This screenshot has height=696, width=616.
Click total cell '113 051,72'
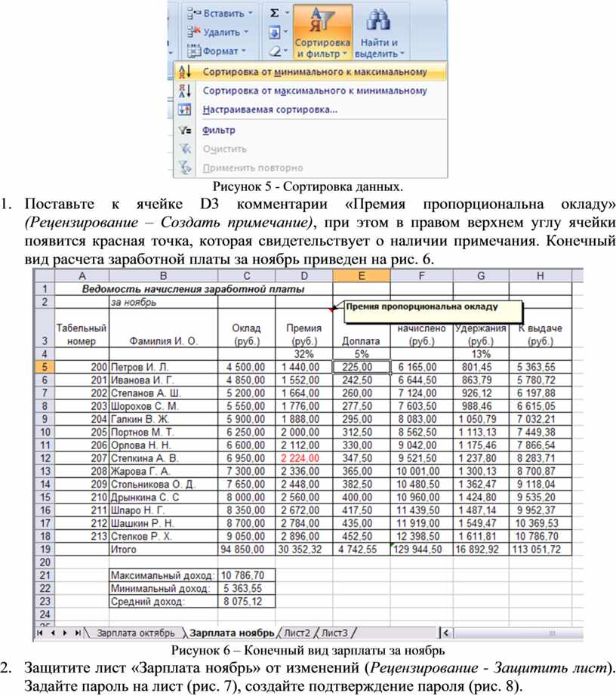tap(540, 549)
